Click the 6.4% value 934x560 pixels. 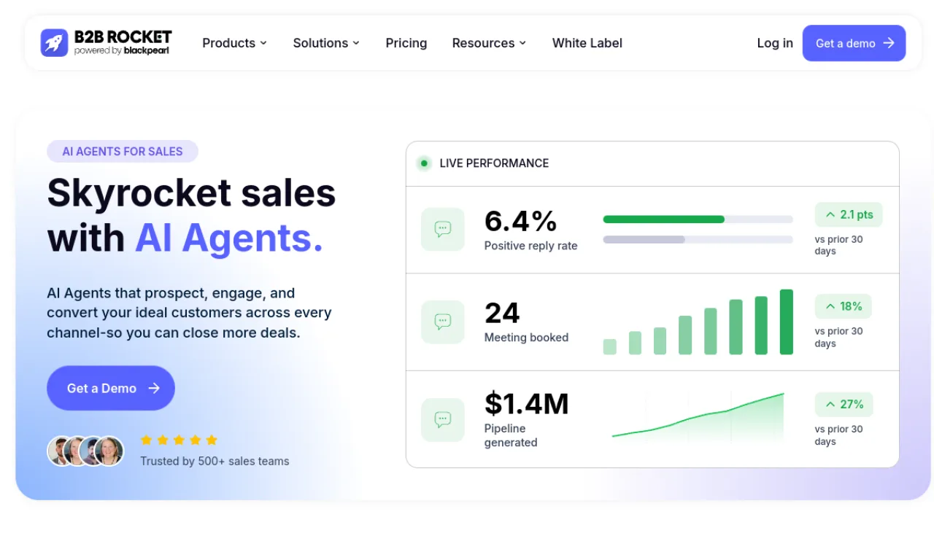521,221
